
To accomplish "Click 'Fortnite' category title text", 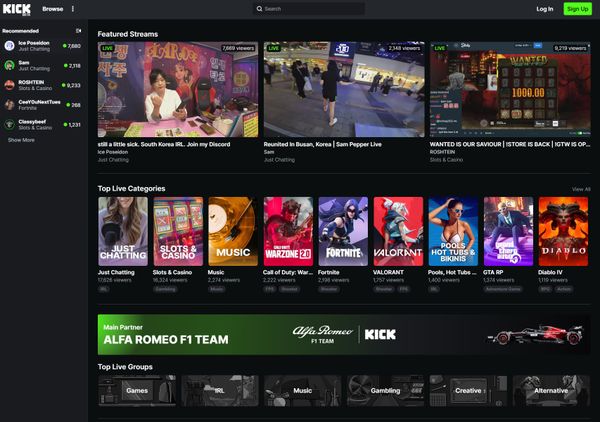I will [x=329, y=272].
